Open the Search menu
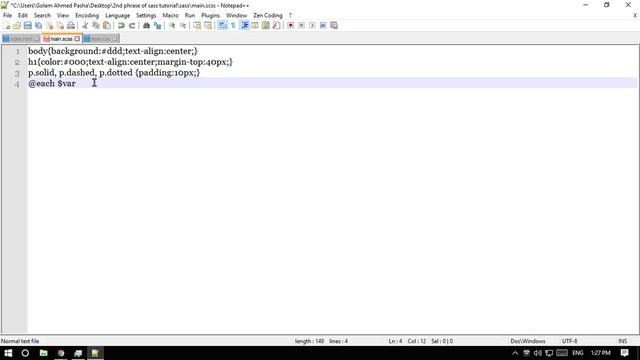Viewport: 640px width, 360px height. tap(42, 15)
